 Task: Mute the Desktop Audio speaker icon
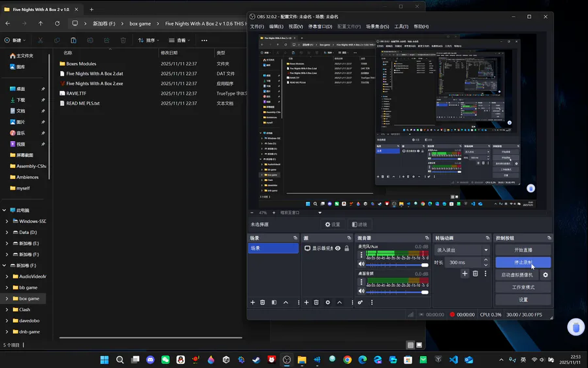[361, 291]
